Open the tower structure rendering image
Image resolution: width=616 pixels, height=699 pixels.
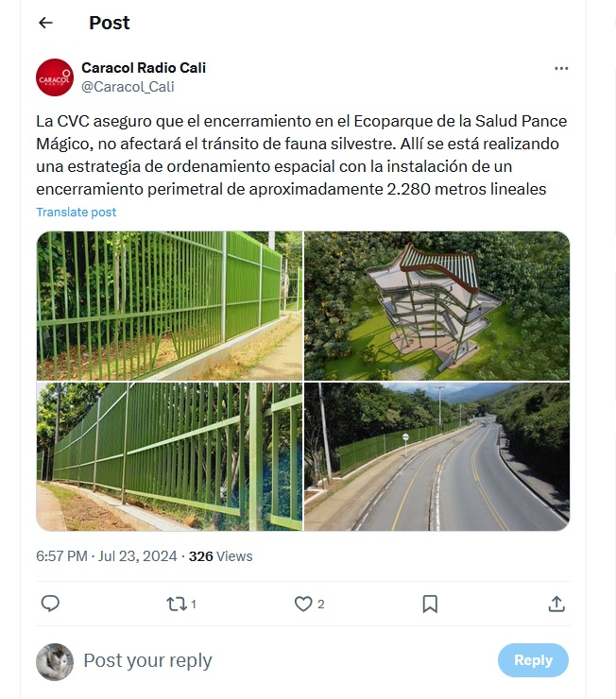(436, 306)
